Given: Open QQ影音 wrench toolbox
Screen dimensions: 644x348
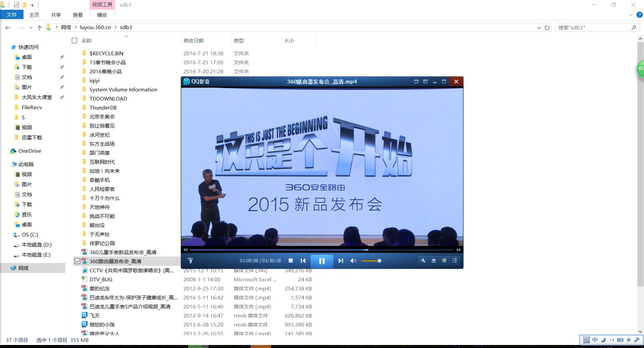Looking at the screenshot, I should point(423,261).
